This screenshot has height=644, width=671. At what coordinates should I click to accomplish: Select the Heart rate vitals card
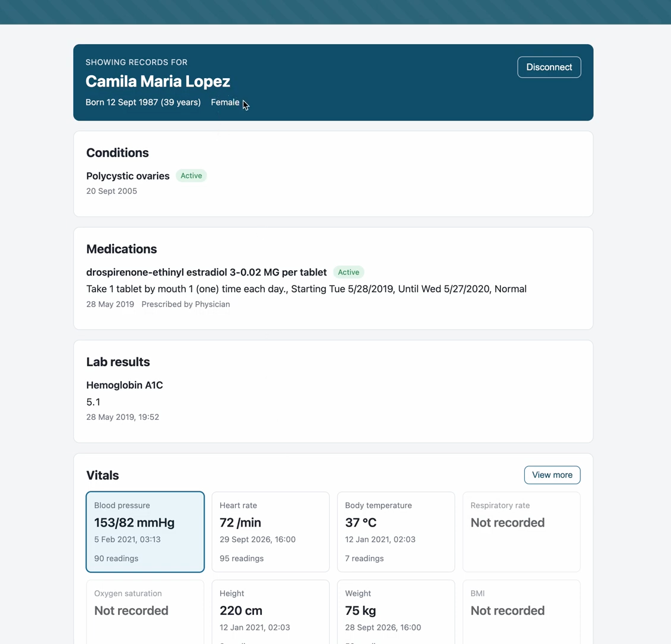tap(270, 532)
